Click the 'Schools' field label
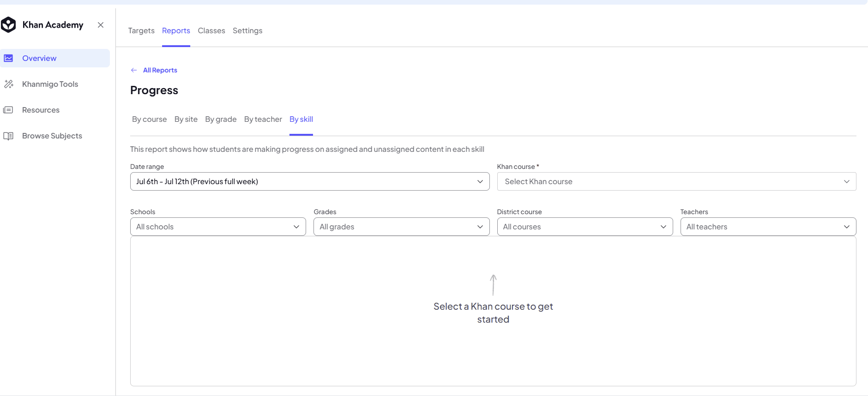The height and width of the screenshot is (396, 868). (x=143, y=212)
